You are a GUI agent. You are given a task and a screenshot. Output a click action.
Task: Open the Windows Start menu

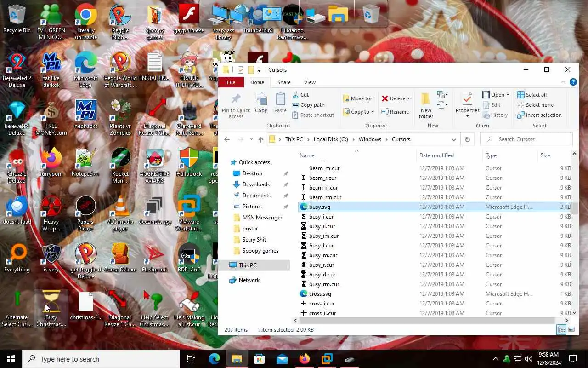(x=11, y=359)
